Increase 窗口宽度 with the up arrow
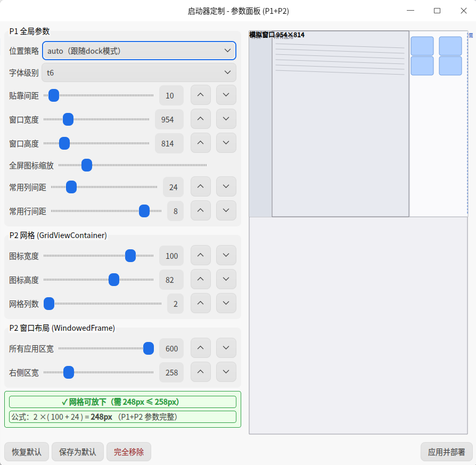476x465 pixels. pos(201,119)
